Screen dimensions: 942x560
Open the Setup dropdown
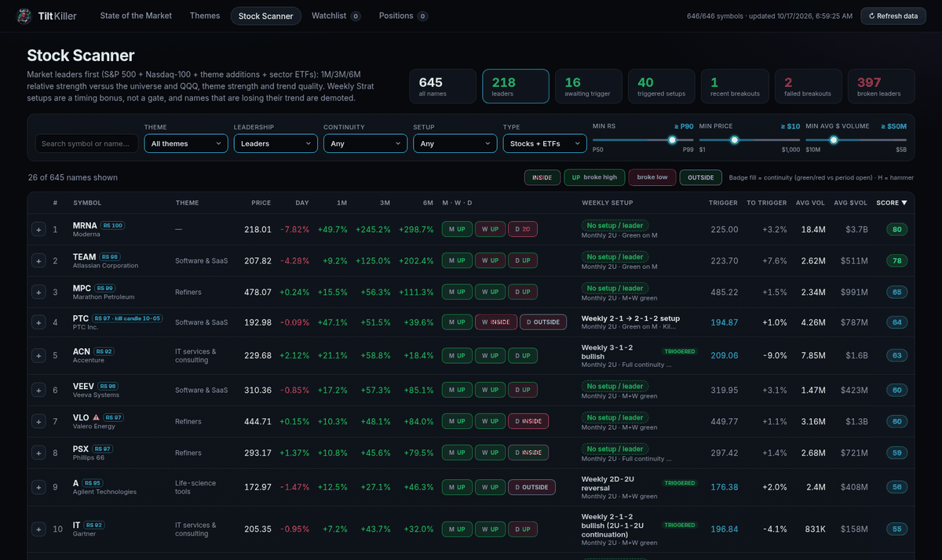(455, 144)
